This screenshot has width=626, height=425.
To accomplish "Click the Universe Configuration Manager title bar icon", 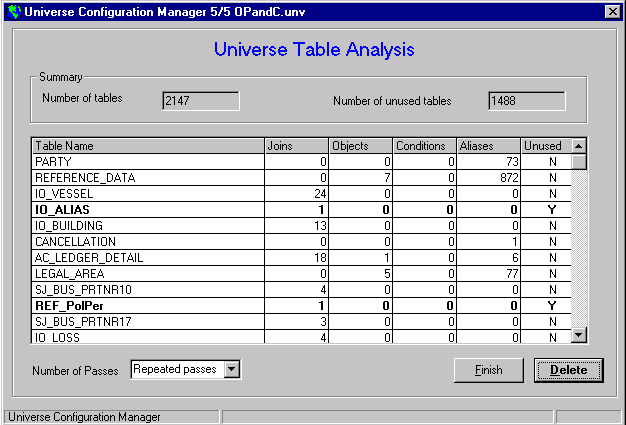I will (x=13, y=11).
